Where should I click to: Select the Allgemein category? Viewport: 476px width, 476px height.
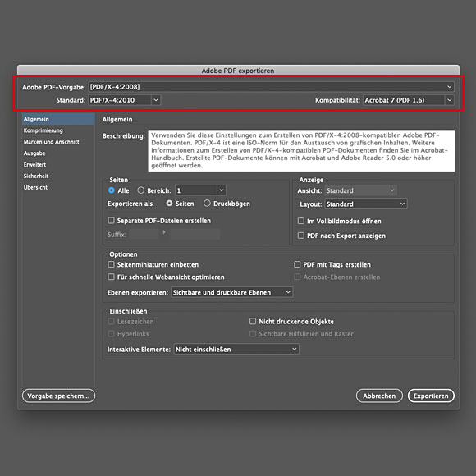pos(58,119)
